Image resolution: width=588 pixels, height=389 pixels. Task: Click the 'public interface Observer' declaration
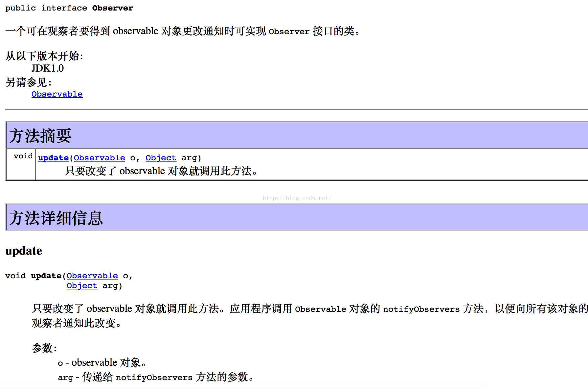(x=69, y=8)
